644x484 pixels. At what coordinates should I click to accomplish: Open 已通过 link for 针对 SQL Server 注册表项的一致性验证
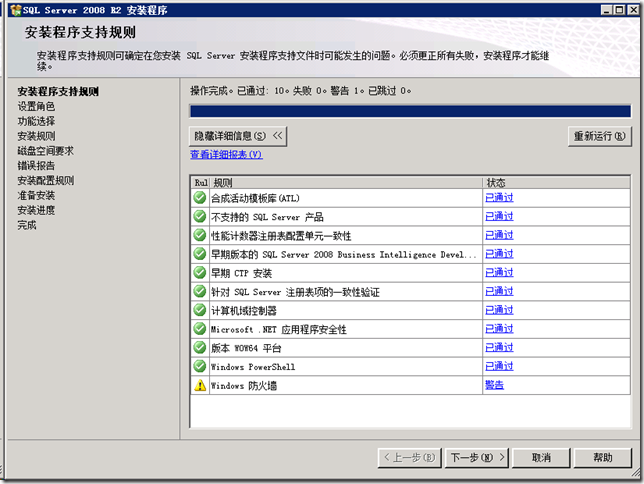click(499, 291)
